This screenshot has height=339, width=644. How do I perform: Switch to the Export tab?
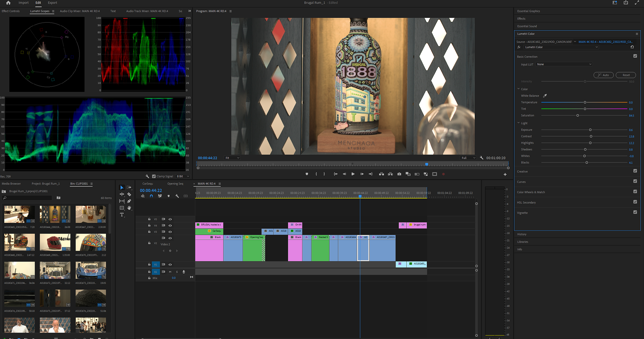(x=52, y=3)
